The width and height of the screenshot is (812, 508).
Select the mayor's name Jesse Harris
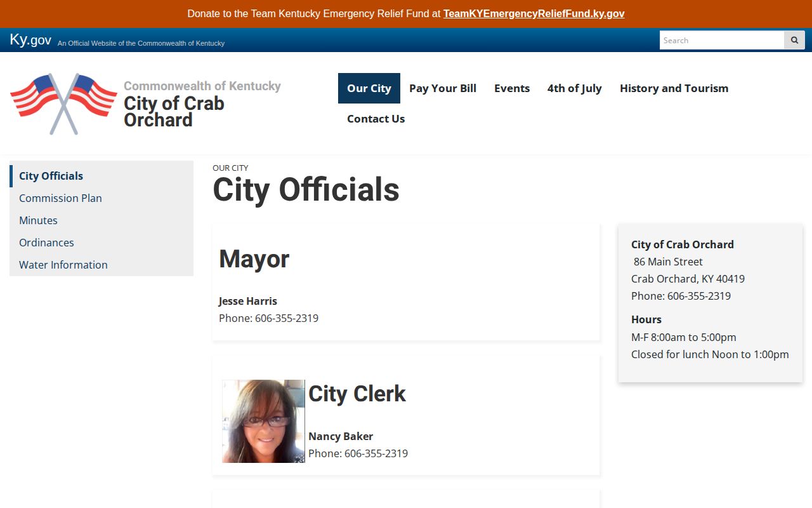[248, 301]
